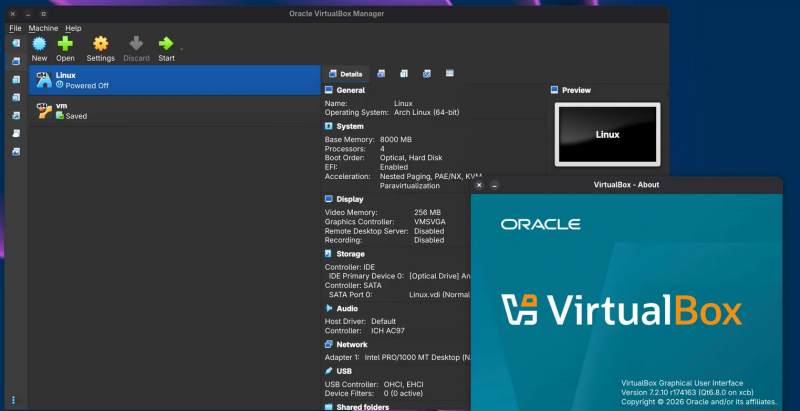Open the Network tool in left sidebar
The image size is (800, 411).
point(16,116)
